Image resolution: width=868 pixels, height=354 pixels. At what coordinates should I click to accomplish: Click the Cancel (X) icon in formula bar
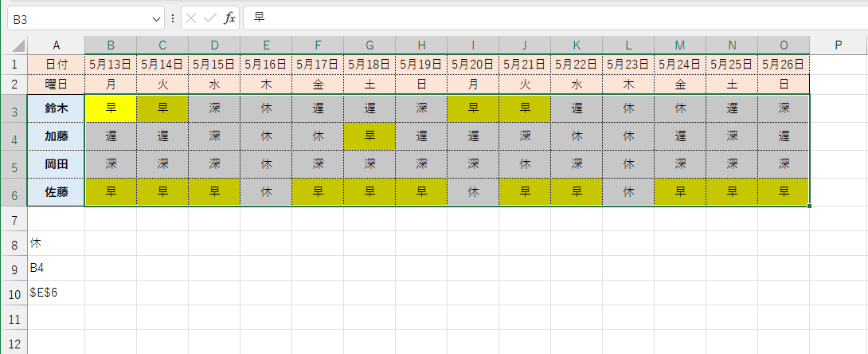[x=192, y=18]
